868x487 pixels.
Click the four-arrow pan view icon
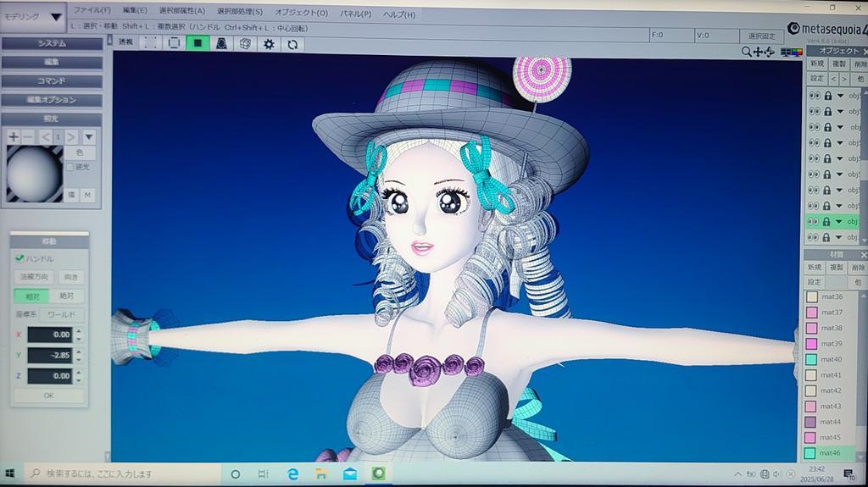[758, 52]
